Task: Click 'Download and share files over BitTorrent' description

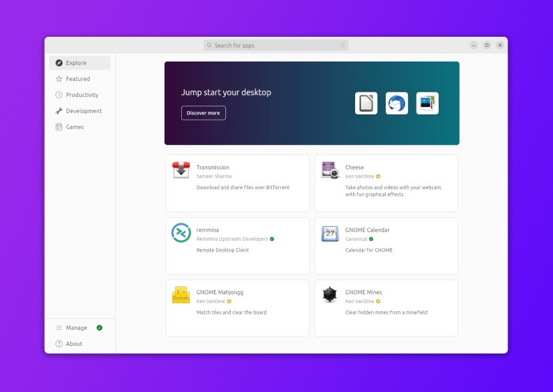Action: pyautogui.click(x=243, y=187)
